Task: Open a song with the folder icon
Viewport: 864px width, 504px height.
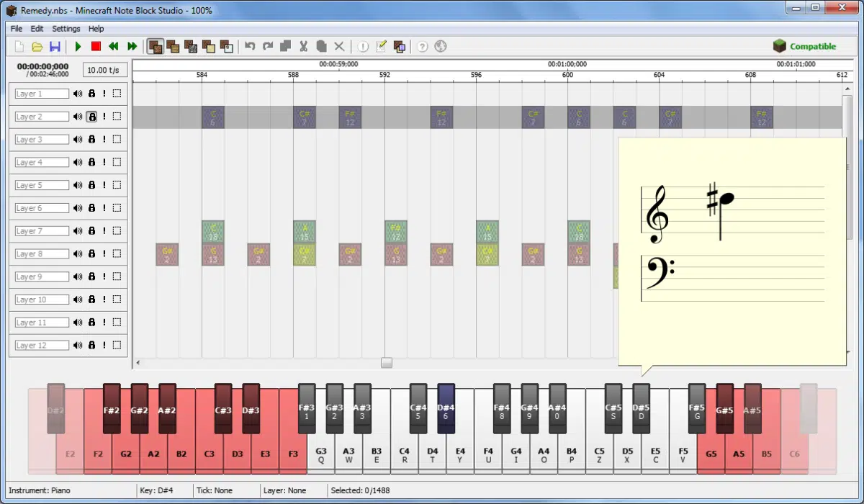Action: (37, 47)
